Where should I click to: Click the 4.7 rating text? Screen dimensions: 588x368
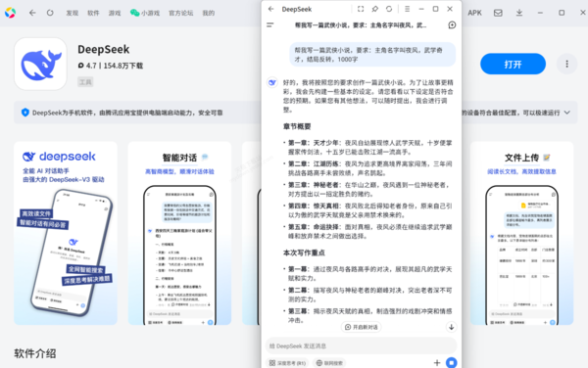click(91, 66)
